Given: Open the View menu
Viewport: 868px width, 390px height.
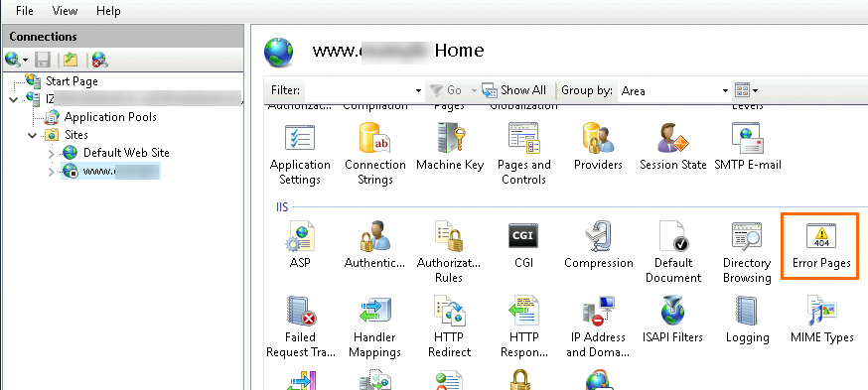Looking at the screenshot, I should click(x=65, y=11).
